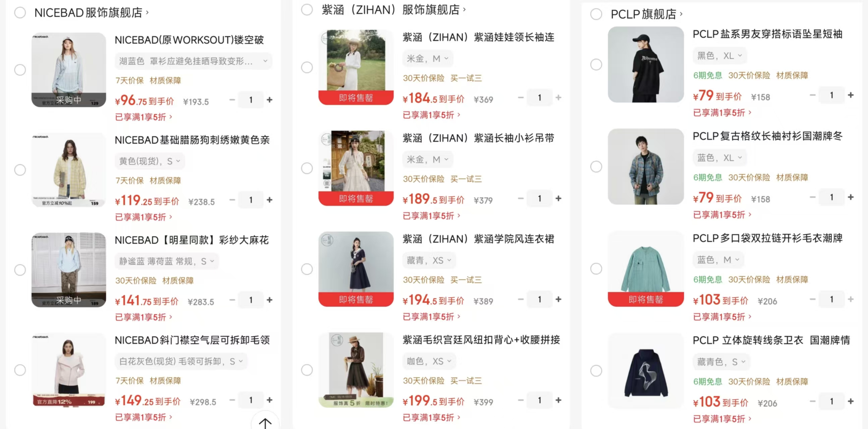Increase quantity of PCLP 复古格纹 shirt
Image resolution: width=868 pixels, height=429 pixels.
[851, 197]
